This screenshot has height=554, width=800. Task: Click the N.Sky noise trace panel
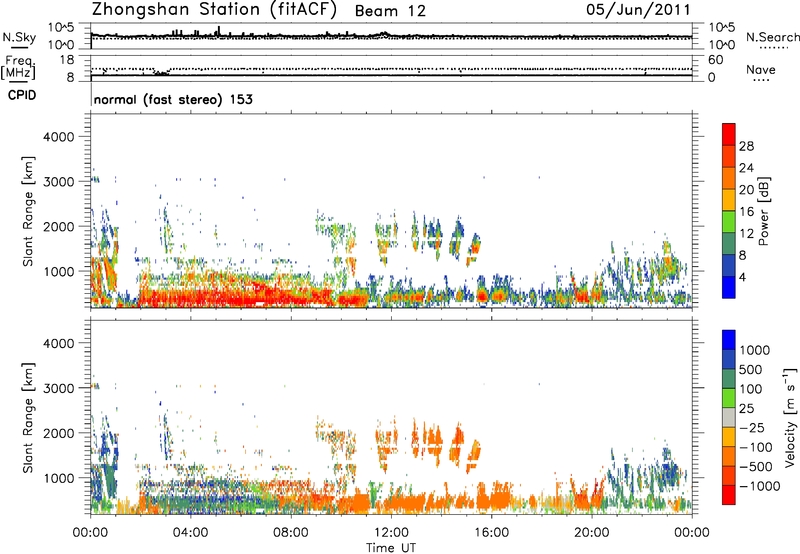391,36
